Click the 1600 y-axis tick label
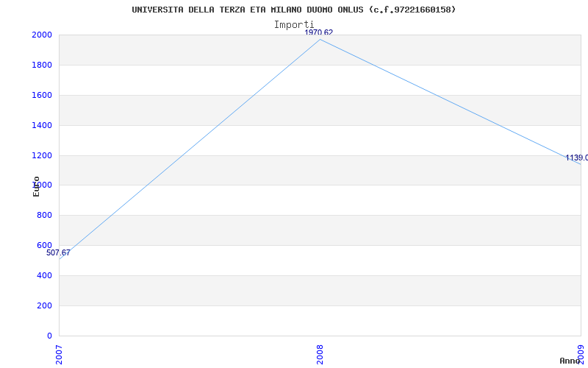The height and width of the screenshot is (368, 588). coord(43,95)
